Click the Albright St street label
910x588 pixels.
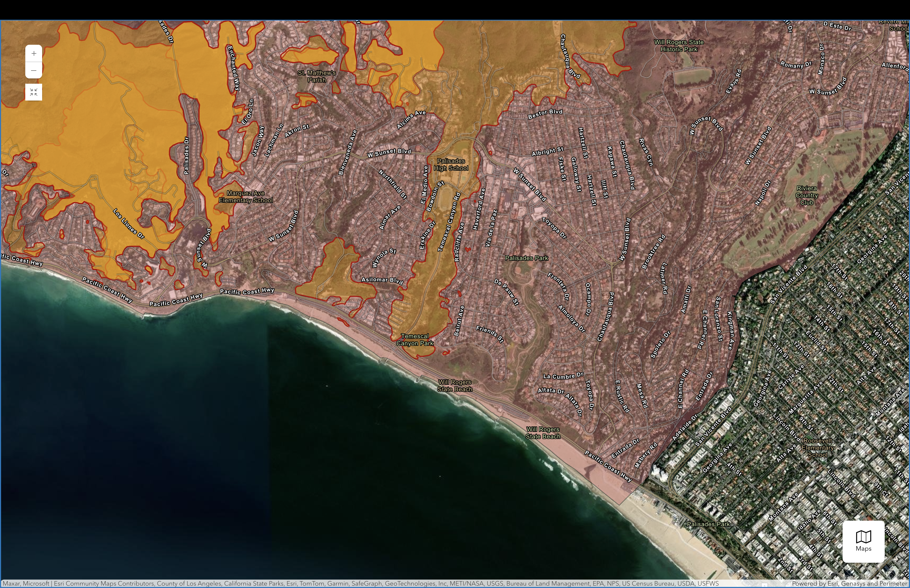[547, 151]
